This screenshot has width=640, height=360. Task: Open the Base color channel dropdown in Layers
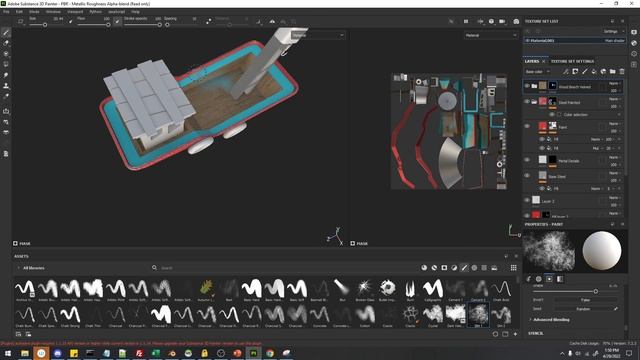[538, 72]
